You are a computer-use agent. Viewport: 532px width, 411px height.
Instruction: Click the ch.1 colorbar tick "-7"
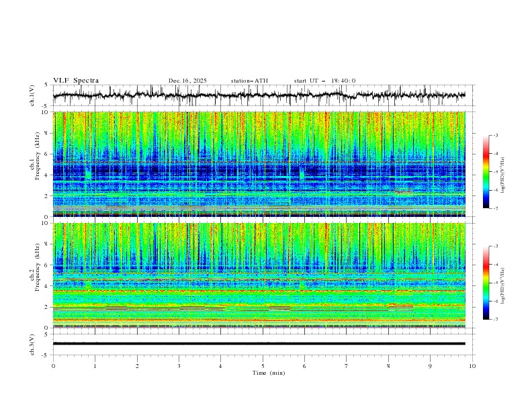pos(495,208)
